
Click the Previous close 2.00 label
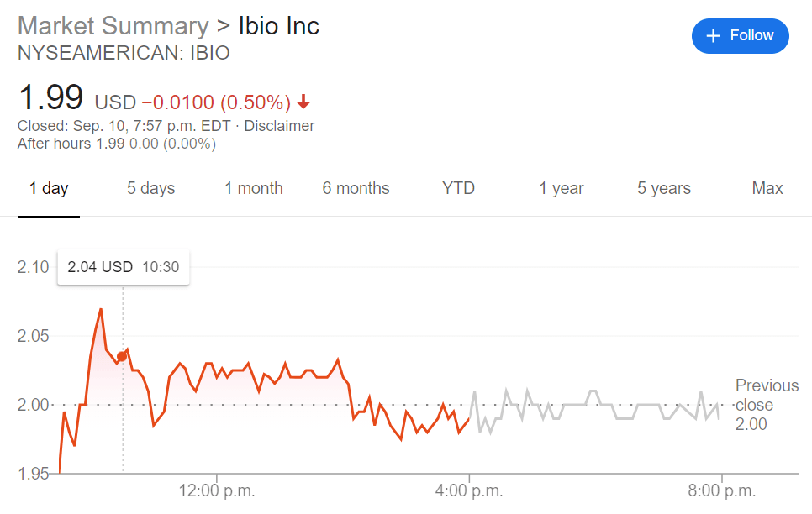(x=766, y=405)
